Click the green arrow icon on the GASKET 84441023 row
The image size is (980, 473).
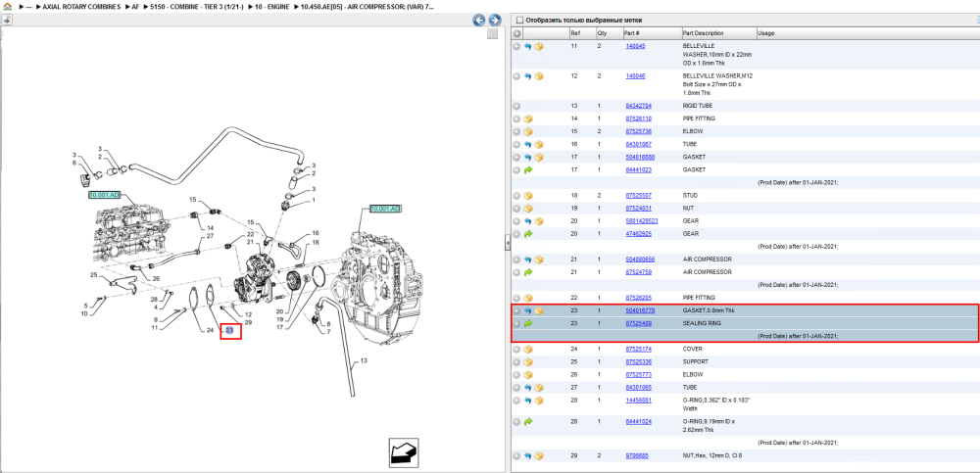tap(527, 170)
